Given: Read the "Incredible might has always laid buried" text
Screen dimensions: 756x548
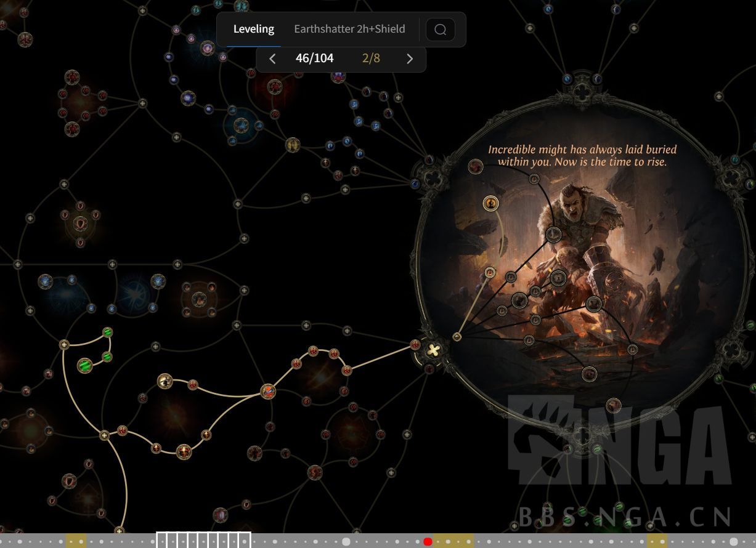Looking at the screenshot, I should 582,149.
